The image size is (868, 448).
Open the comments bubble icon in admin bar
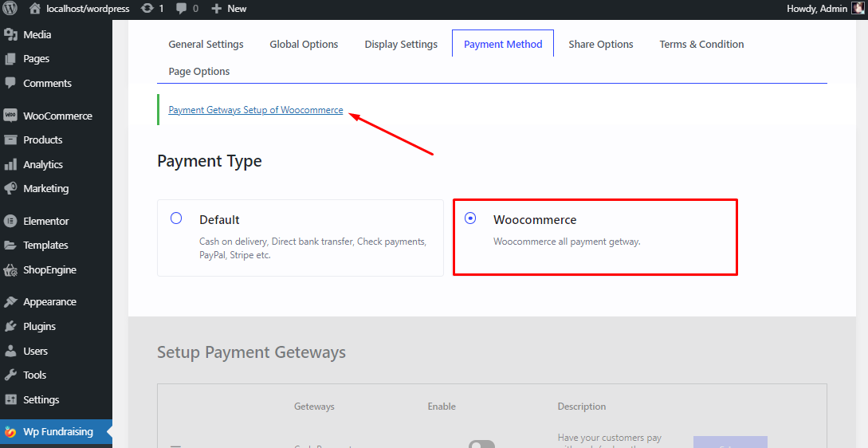click(181, 8)
